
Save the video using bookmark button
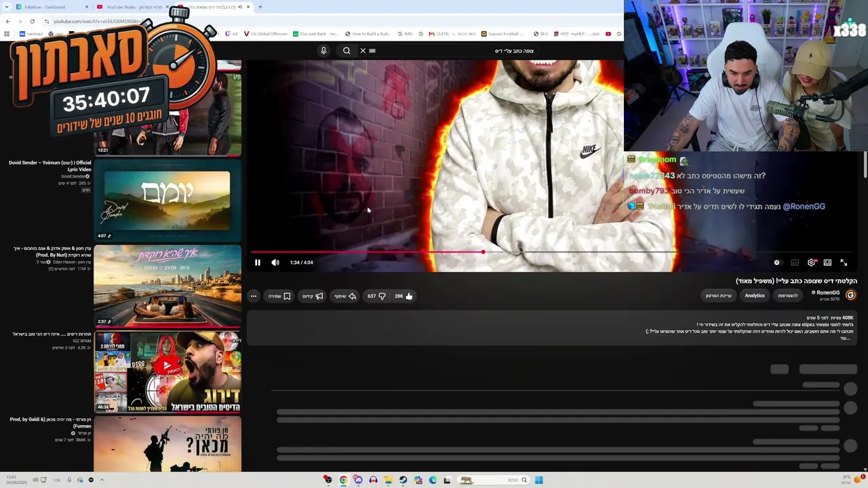pos(279,296)
